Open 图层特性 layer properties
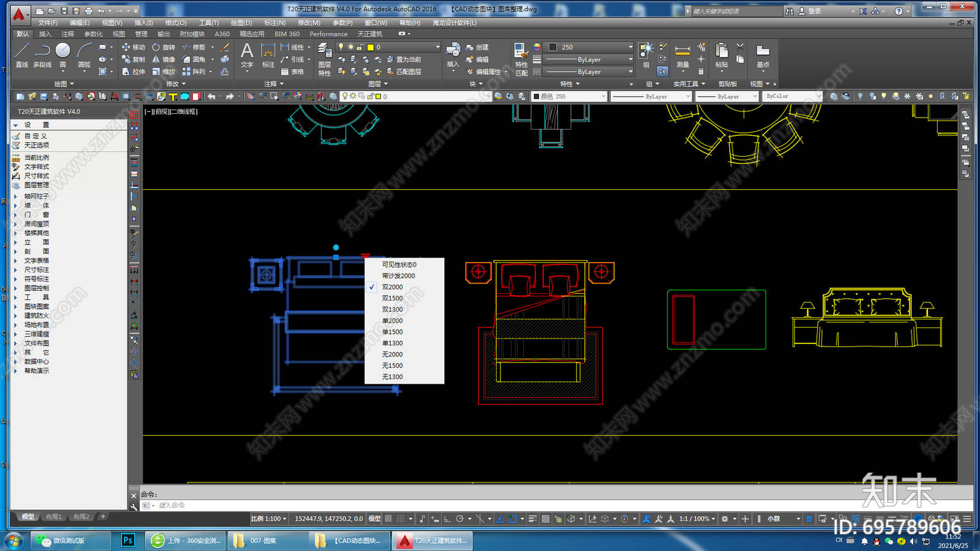Viewport: 980px width, 551px height. click(x=325, y=59)
